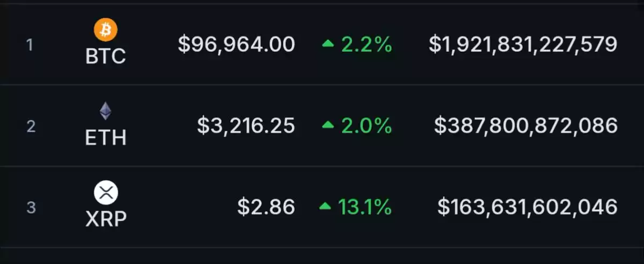Open the ETH ticker label
Screen dimensions: 644x264
click(x=106, y=138)
